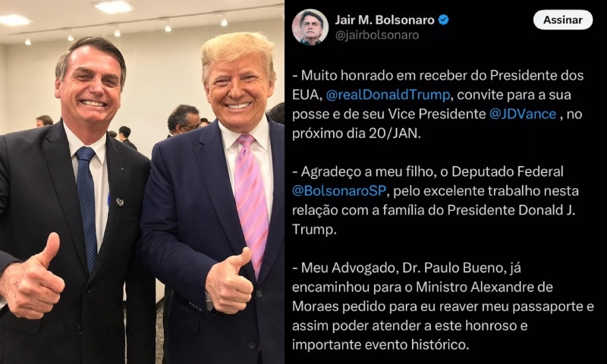This screenshot has height=364, width=607.
Task: Click the lapel pin on left jacket
Action: tap(120, 202)
